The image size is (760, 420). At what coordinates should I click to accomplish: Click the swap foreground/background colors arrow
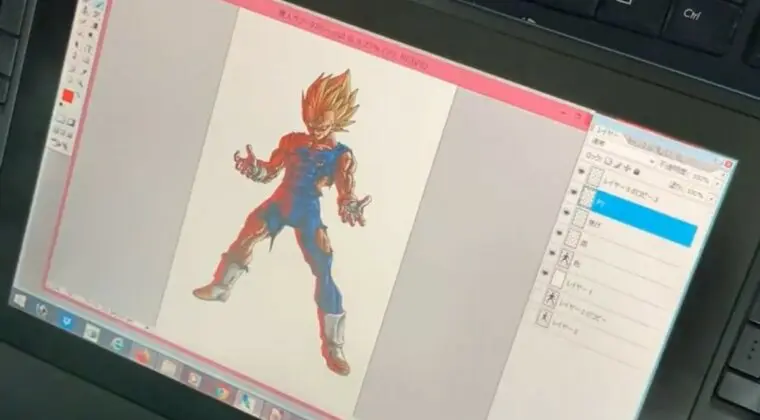pos(78,94)
